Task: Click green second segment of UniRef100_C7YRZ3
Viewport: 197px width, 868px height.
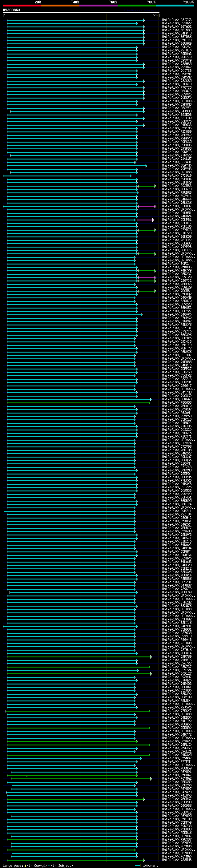Action: click(x=147, y=230)
